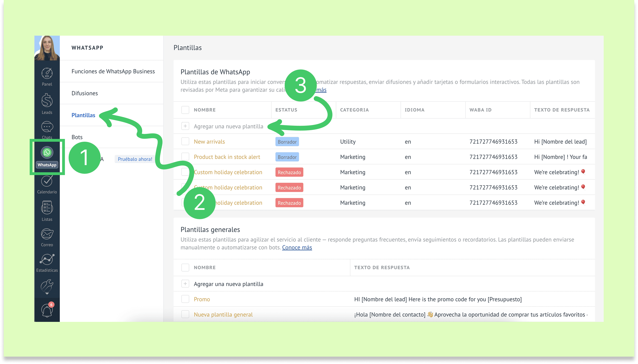Open the Difusiones menu item
638x364 pixels.
[x=85, y=93]
